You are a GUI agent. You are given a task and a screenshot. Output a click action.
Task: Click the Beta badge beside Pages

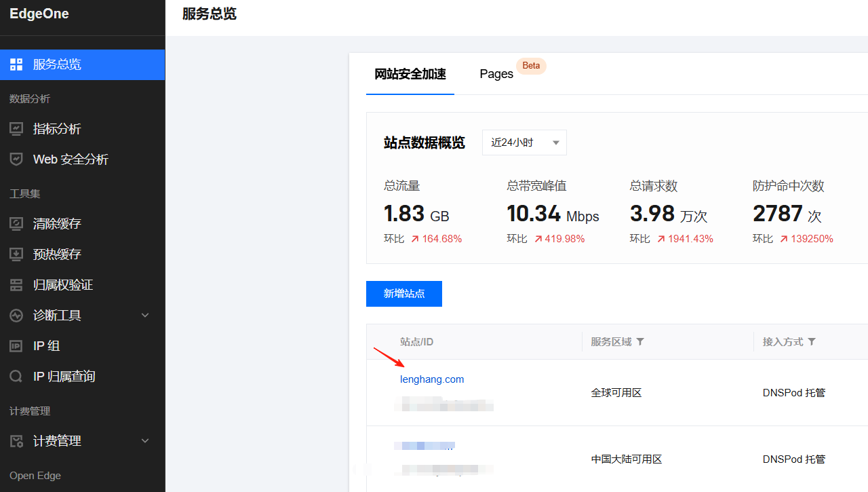pyautogui.click(x=531, y=66)
